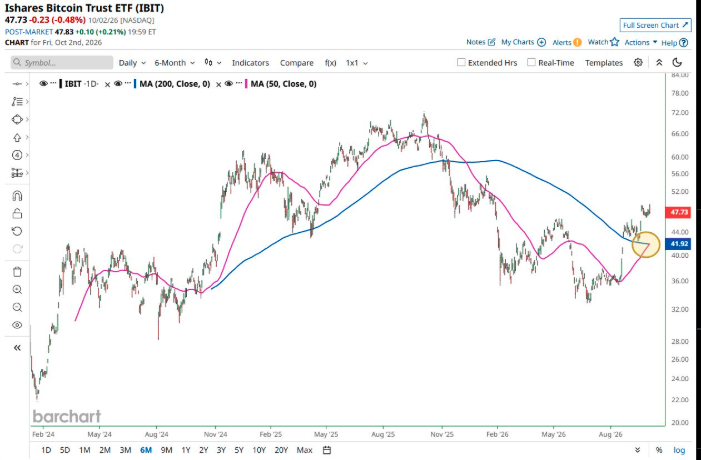Open MA (50) options three dots
Screen dimensions: 701x460
[239, 84]
